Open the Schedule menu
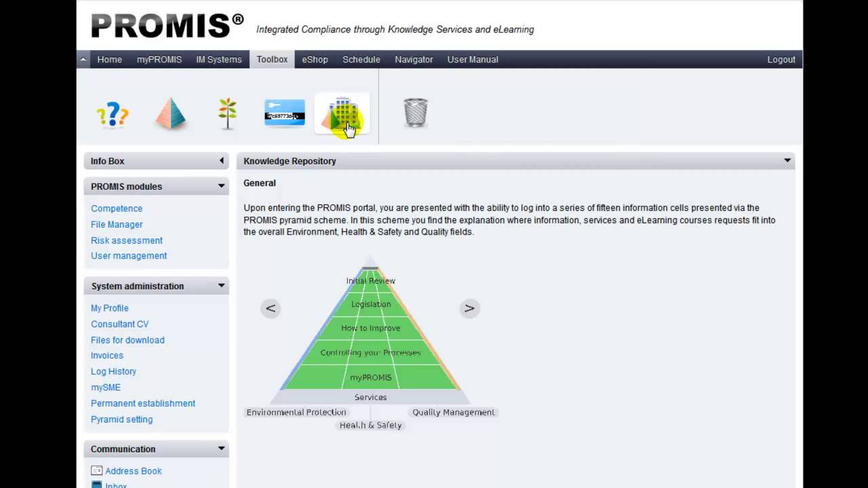 tap(361, 60)
